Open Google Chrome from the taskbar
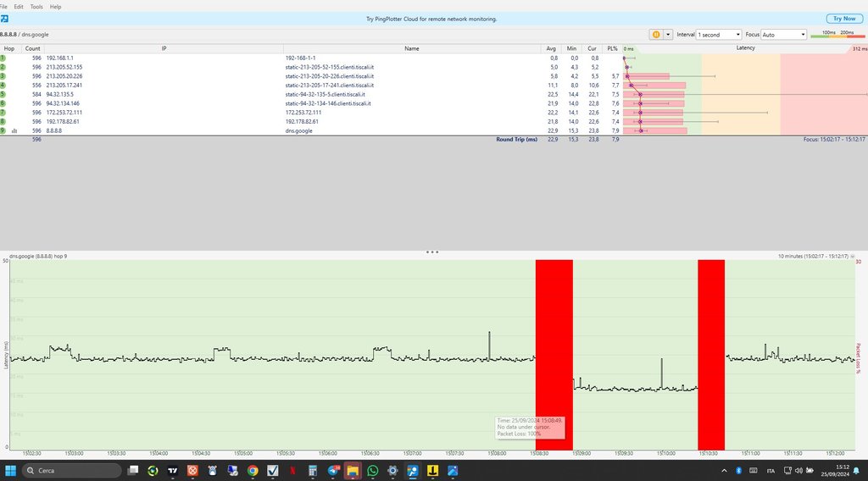 tap(253, 470)
